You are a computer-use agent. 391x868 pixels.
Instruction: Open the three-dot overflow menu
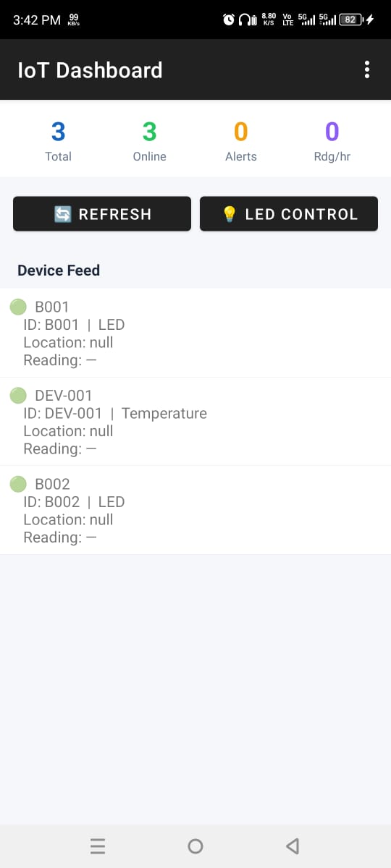pyautogui.click(x=367, y=69)
